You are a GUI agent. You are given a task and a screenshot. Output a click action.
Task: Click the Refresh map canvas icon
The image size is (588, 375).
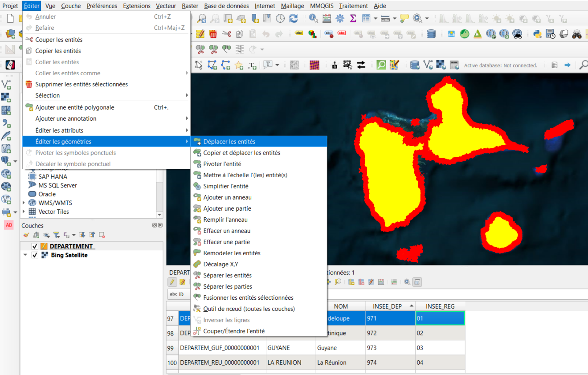293,18
